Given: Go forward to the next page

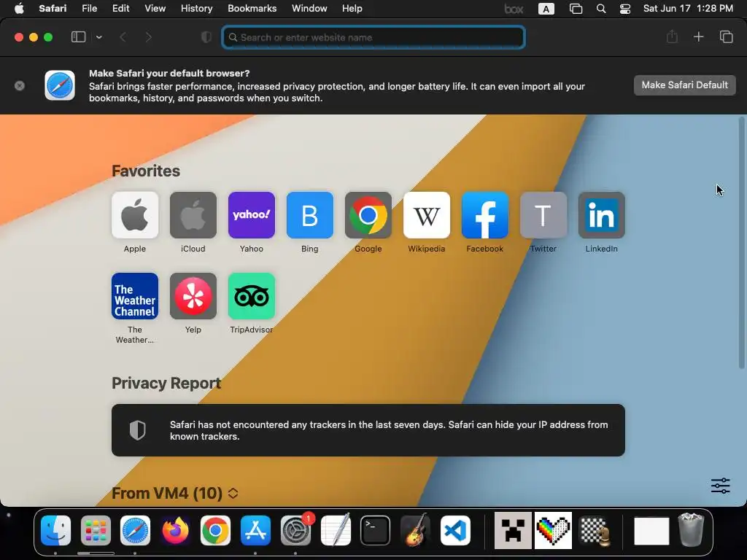Looking at the screenshot, I should click(x=148, y=37).
